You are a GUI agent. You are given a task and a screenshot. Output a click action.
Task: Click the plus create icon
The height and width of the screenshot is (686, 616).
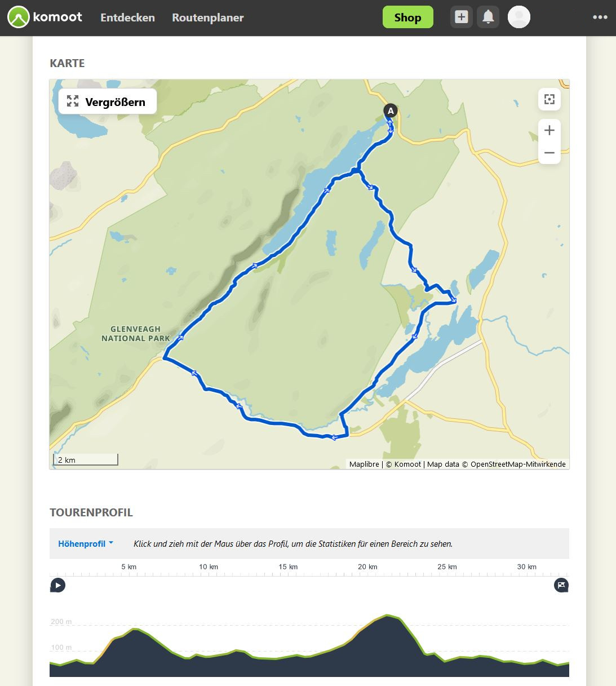tap(461, 17)
